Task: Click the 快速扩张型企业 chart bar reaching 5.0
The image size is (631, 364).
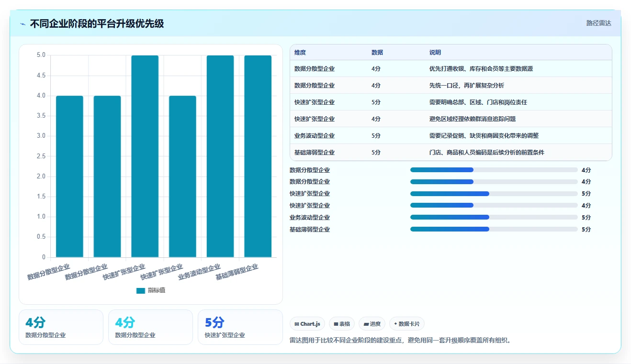Action: [145, 156]
